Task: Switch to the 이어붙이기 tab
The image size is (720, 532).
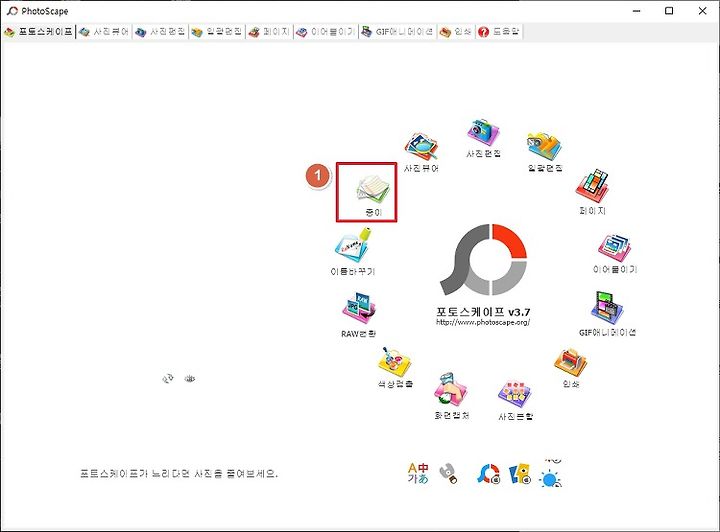Action: point(326,32)
